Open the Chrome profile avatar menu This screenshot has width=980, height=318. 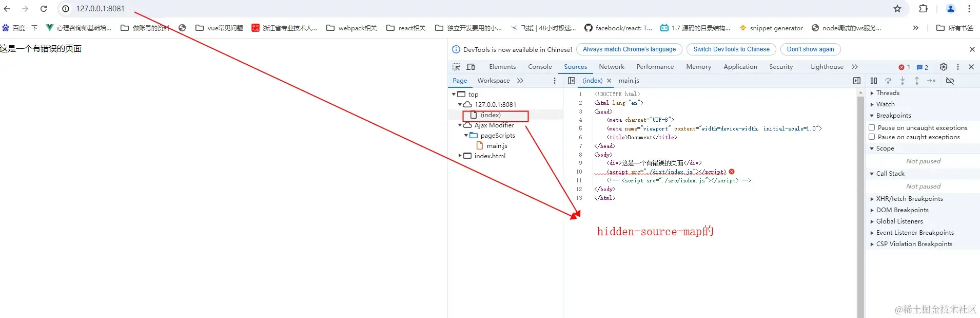(950, 9)
